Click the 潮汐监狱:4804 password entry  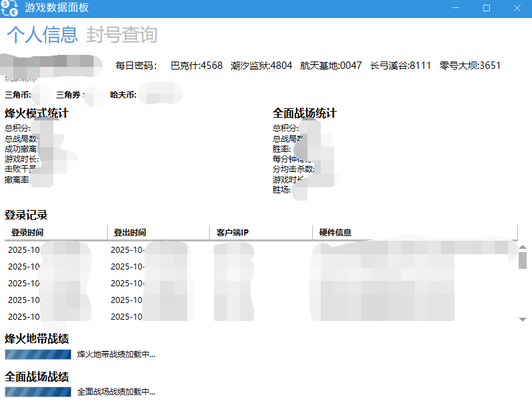click(x=261, y=66)
